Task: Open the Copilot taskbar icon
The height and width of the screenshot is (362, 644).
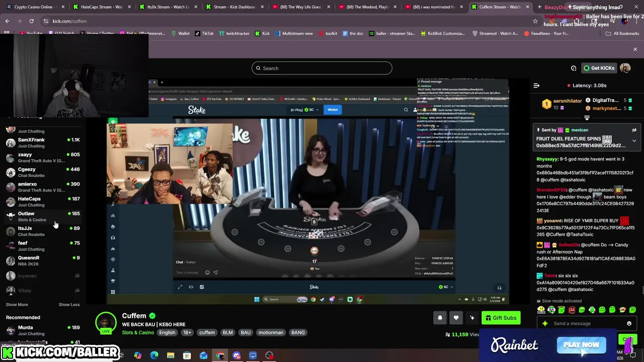Action: (137, 355)
